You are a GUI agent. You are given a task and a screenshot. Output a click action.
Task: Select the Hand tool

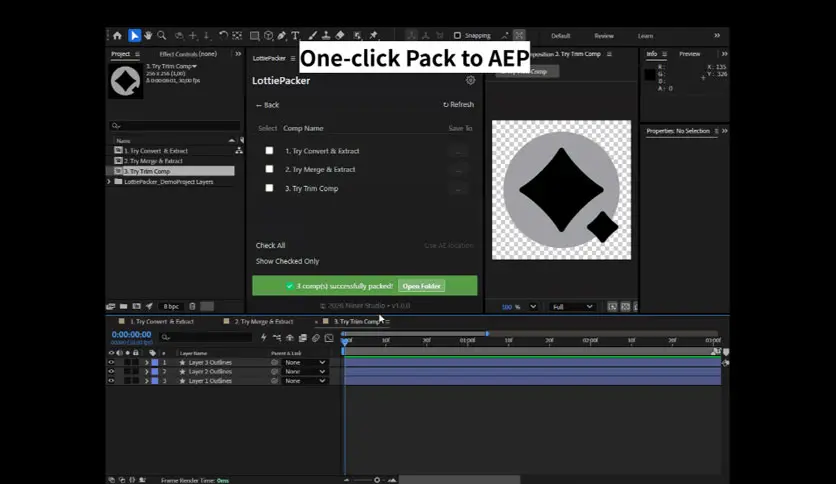pyautogui.click(x=148, y=36)
